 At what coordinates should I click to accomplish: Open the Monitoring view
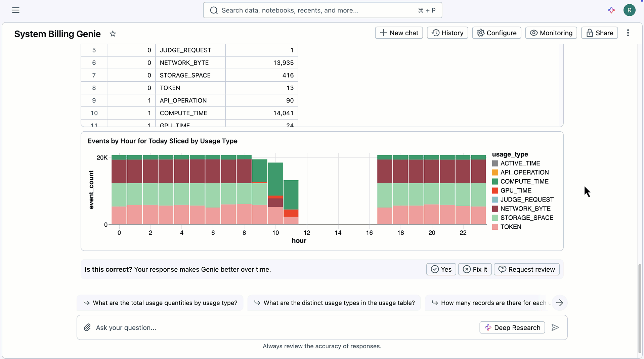tap(551, 33)
